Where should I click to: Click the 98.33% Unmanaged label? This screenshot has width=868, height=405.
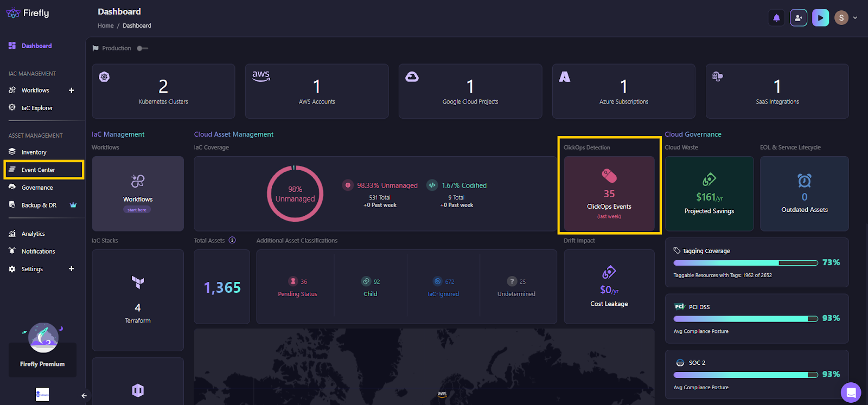[x=387, y=185]
